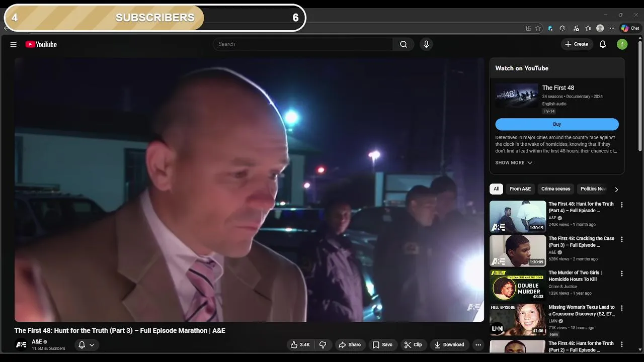644x362 pixels.
Task: Open the Copilot Chat button
Action: 630,28
